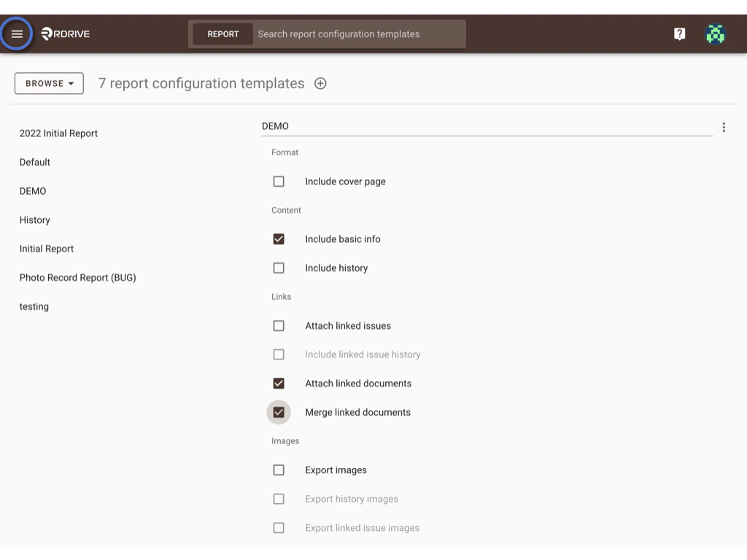Enable the Include cover page checkbox
Screen dimensions: 747x560
click(x=279, y=181)
